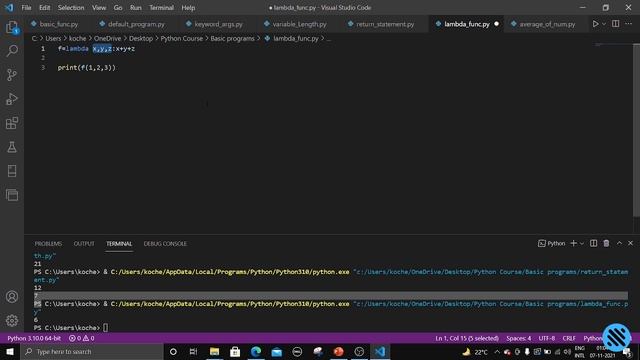The width and height of the screenshot is (640, 360).
Task: Click the terminal prompt input
Action: click(106, 328)
